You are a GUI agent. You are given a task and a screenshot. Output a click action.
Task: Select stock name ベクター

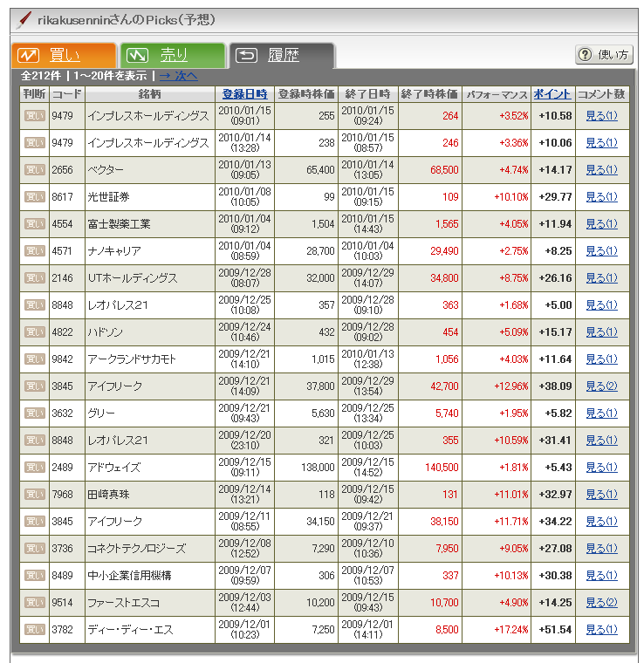click(x=106, y=170)
